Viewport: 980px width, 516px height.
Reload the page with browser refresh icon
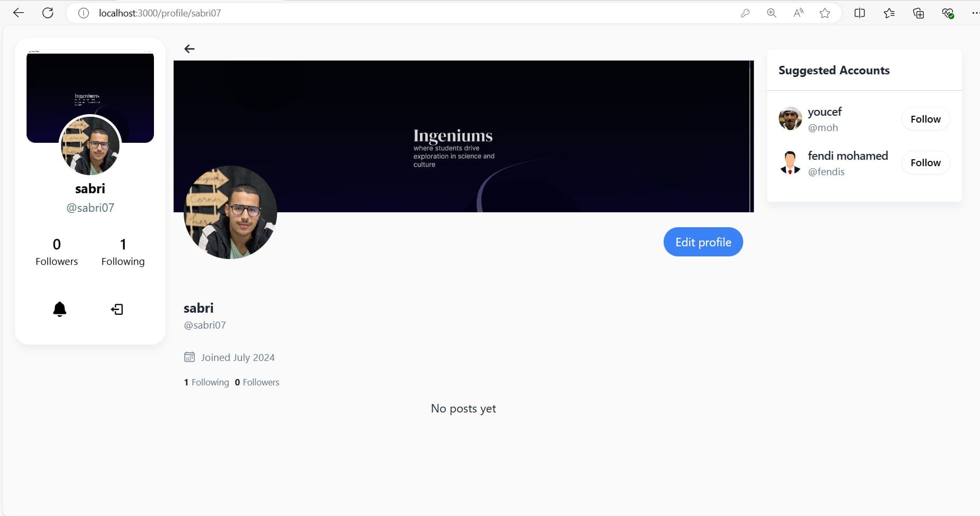pyautogui.click(x=48, y=13)
